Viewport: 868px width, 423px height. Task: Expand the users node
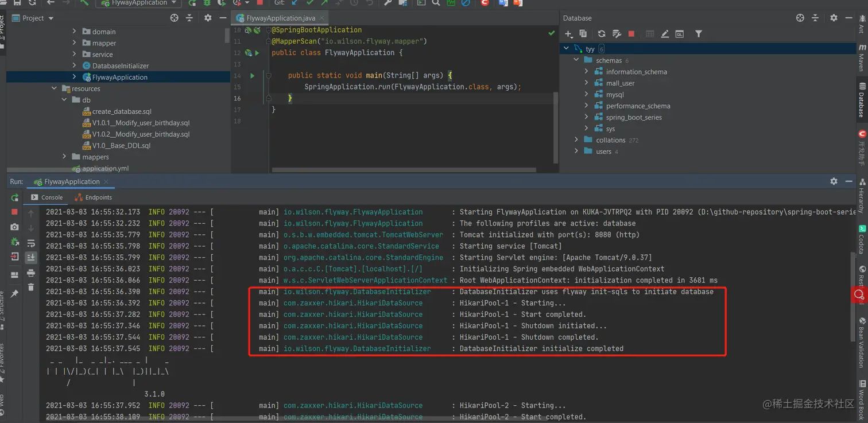576,152
